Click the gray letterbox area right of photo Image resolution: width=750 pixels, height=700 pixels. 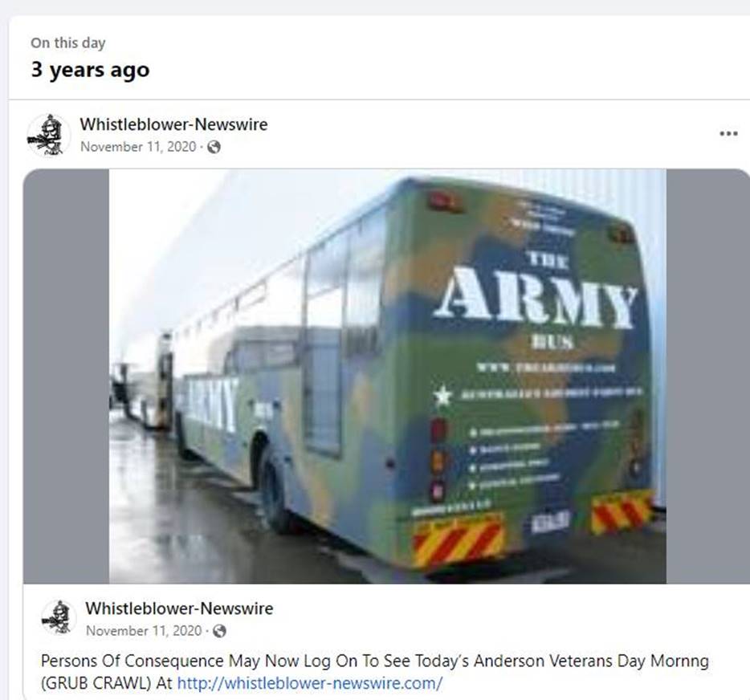tap(708, 376)
